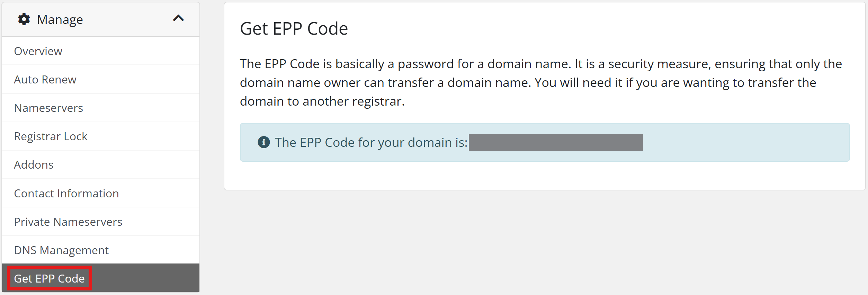Collapse the Manage panel chevron

[x=178, y=18]
